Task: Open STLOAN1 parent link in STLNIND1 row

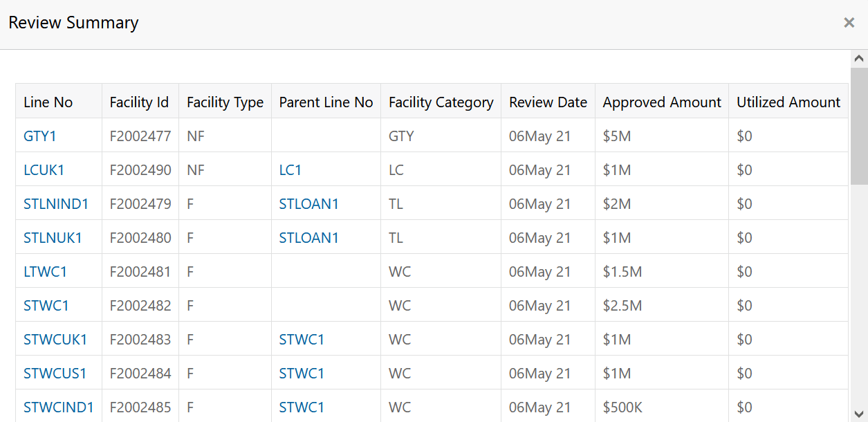Action: (x=309, y=204)
